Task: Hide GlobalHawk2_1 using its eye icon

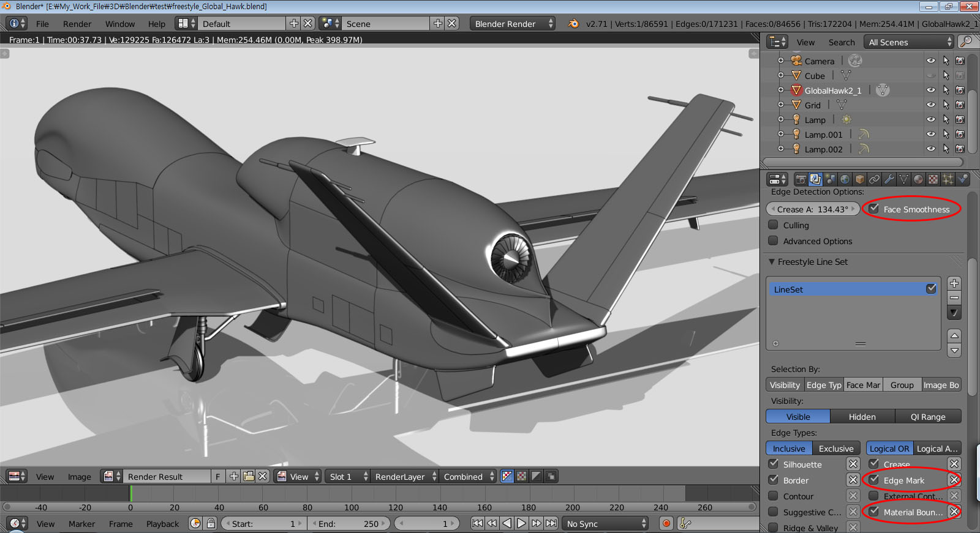Action: point(931,90)
